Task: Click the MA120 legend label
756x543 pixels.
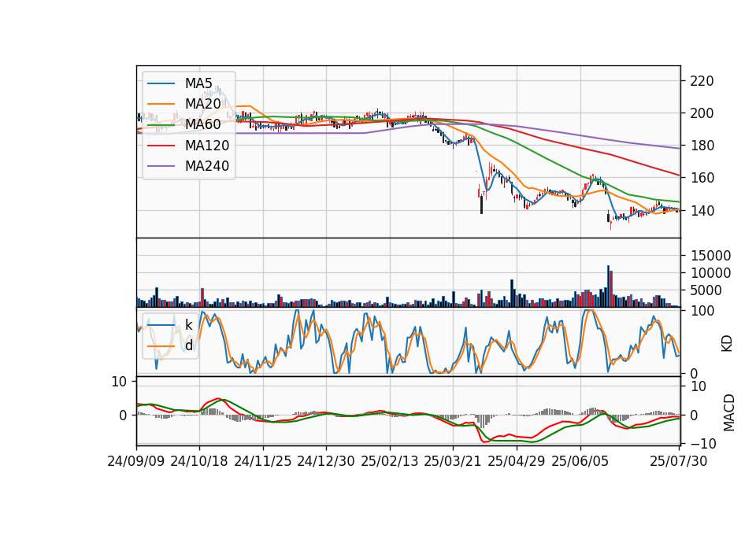Action: coord(207,146)
